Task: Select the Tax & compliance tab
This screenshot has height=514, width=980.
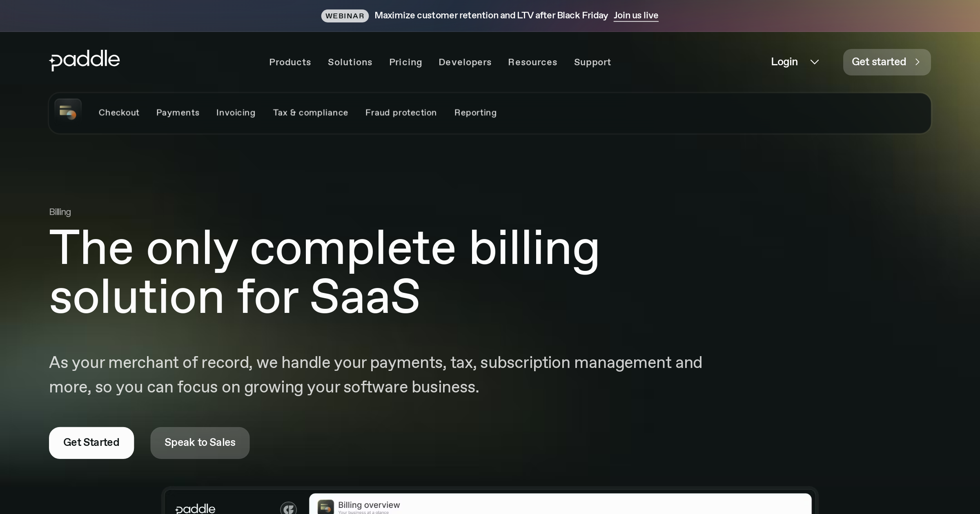Action: 310,113
